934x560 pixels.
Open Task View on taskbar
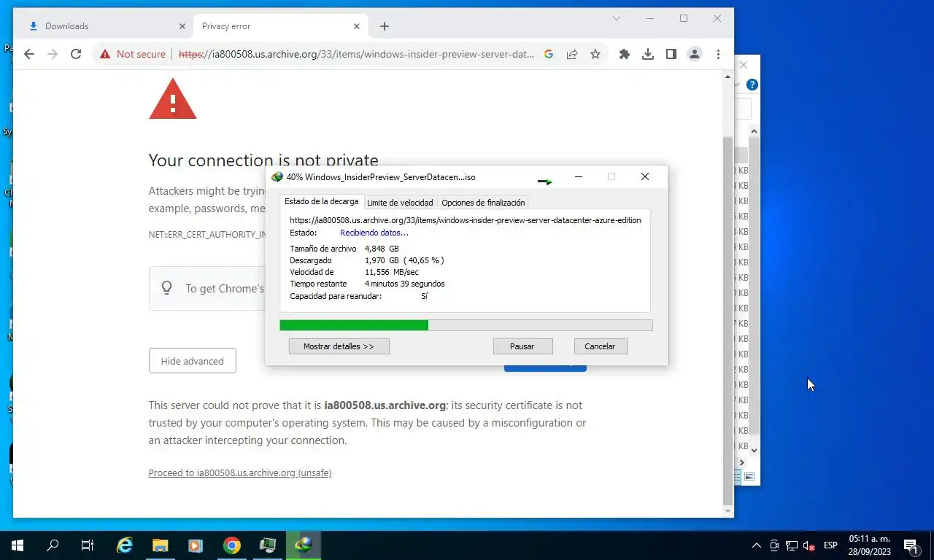click(88, 545)
